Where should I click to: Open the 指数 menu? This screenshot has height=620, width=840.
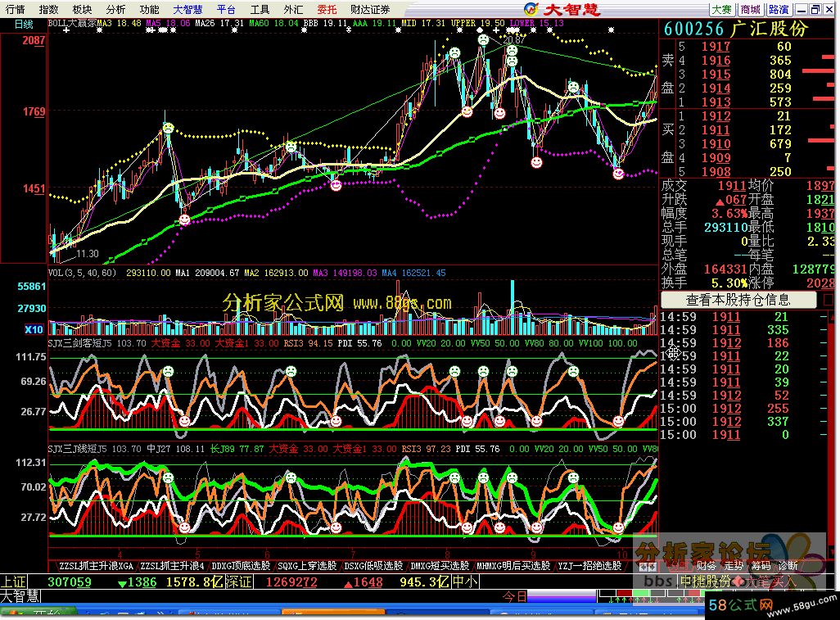[49, 9]
